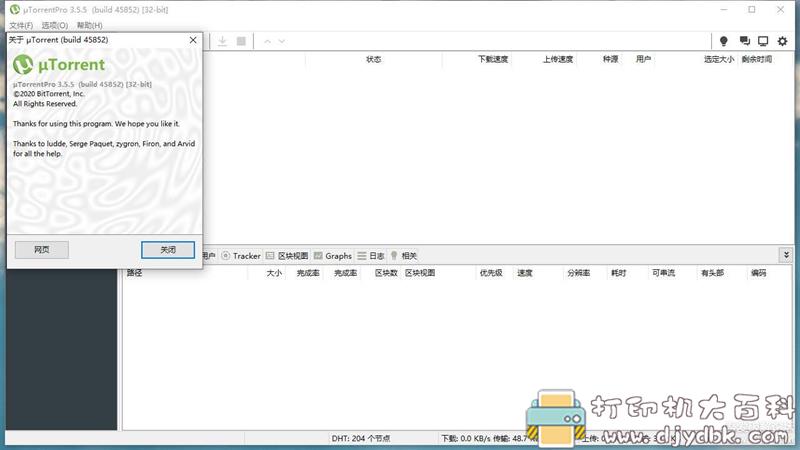
Task: Sort torrents by 用户 column header
Action: pyautogui.click(x=643, y=59)
